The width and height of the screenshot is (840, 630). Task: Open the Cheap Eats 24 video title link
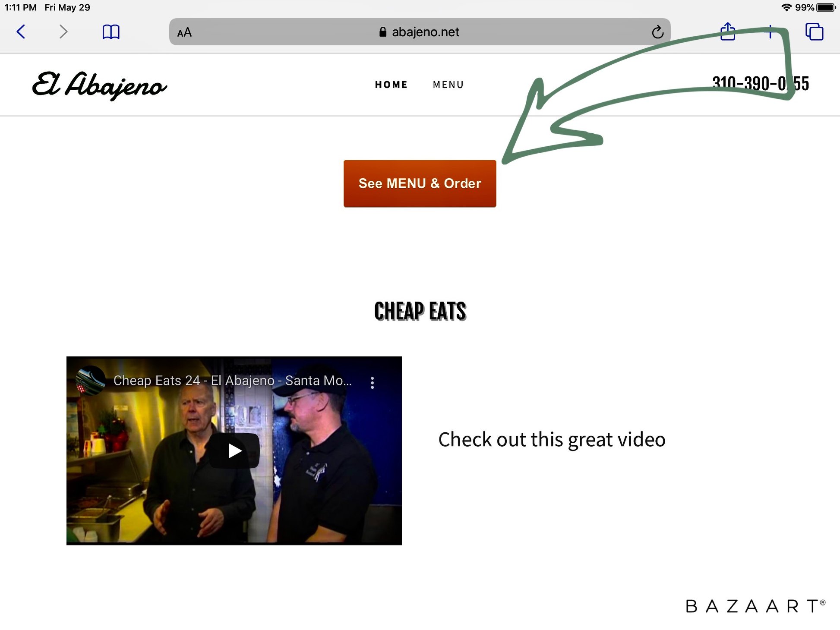pyautogui.click(x=232, y=381)
